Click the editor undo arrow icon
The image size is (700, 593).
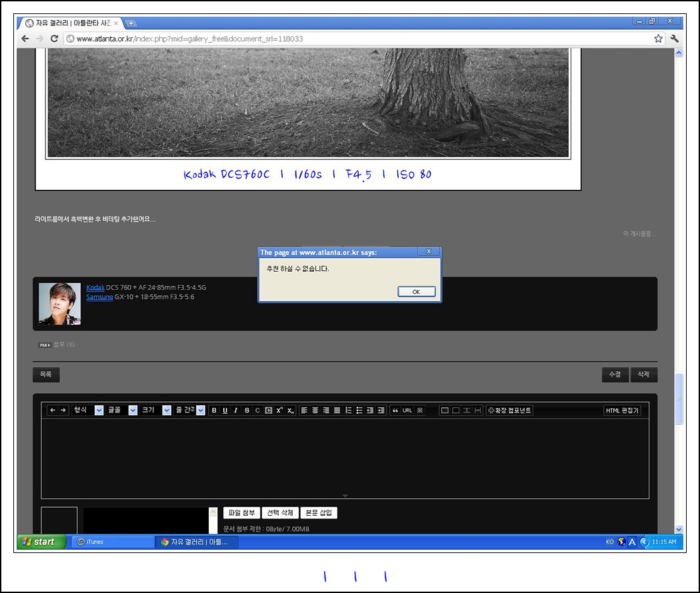coord(53,410)
